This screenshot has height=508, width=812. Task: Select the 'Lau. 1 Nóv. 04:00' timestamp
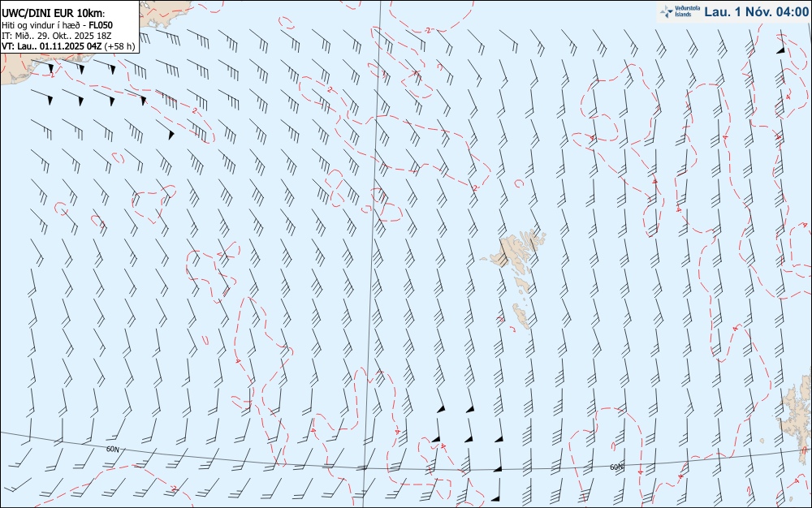click(756, 11)
